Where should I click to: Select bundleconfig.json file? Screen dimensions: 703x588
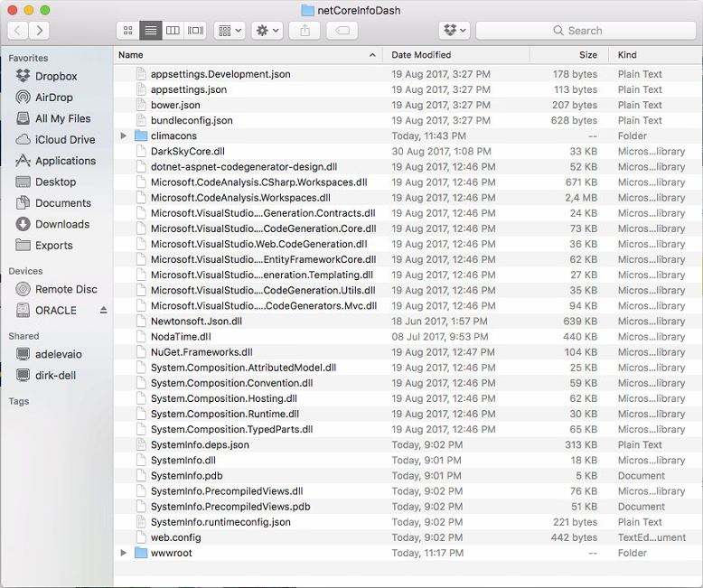408,120
